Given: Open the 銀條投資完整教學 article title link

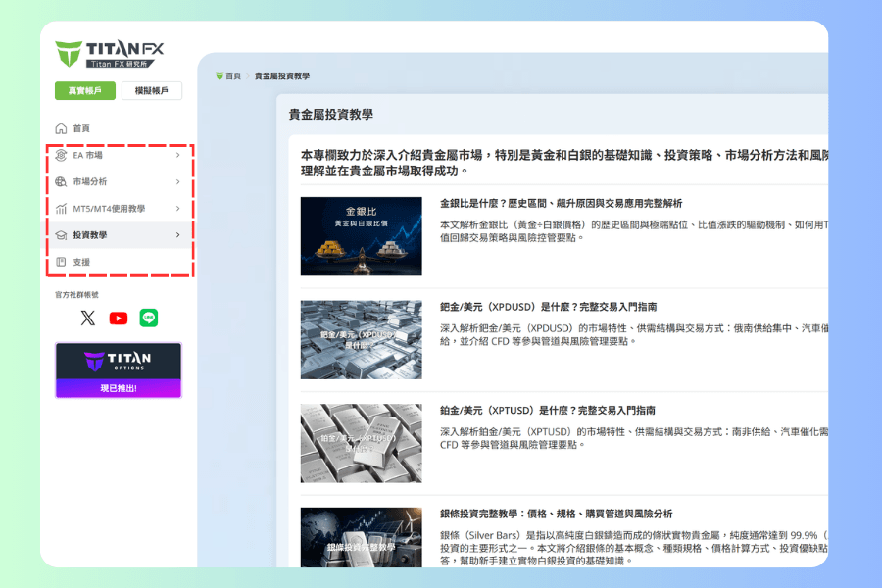Looking at the screenshot, I should [x=556, y=514].
